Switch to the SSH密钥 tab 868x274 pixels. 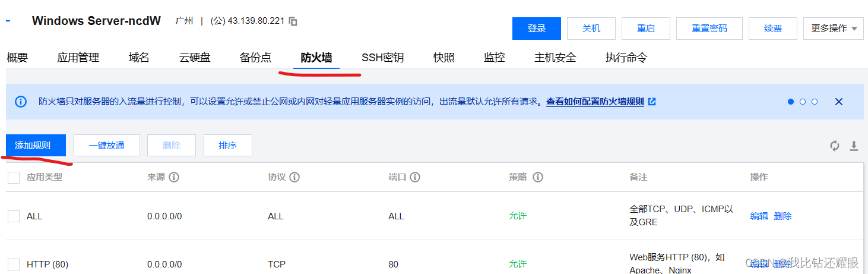(382, 58)
